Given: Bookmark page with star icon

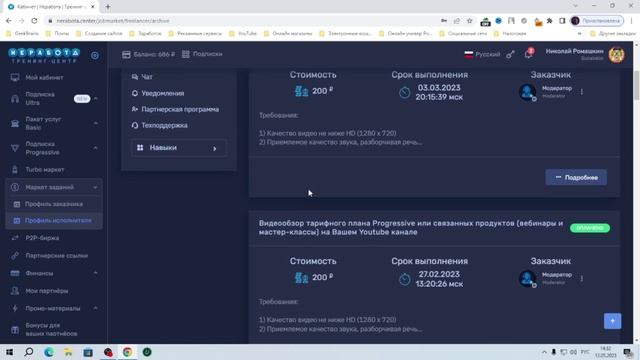Looking at the screenshot, I should click(x=469, y=20).
